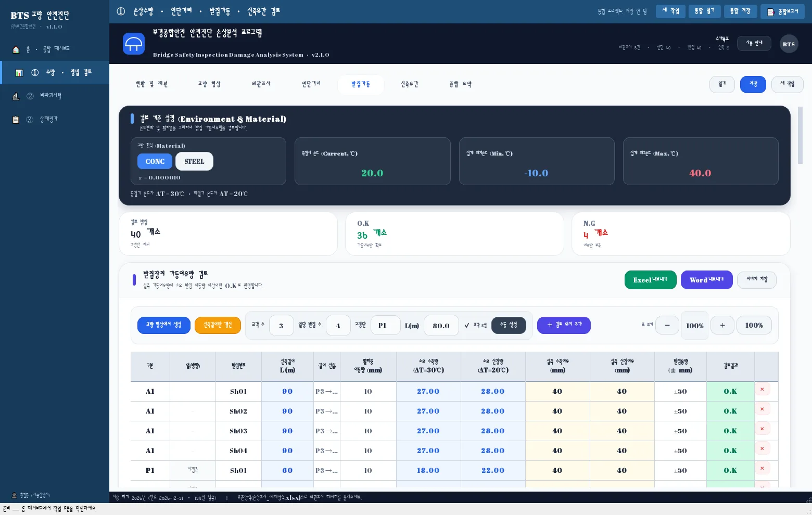This screenshot has height=515, width=812.
Task: Delete the A1 Sh04 row with the red x
Action: (762, 448)
